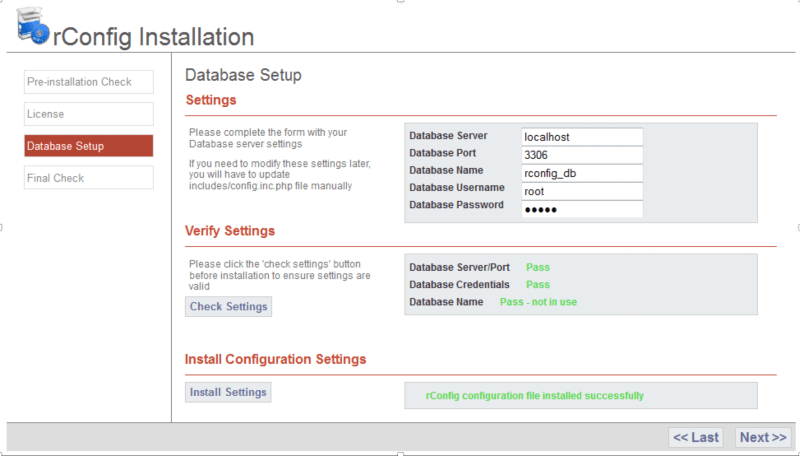Click the Database Password label
Image resolution: width=800 pixels, height=456 pixels.
(456, 205)
